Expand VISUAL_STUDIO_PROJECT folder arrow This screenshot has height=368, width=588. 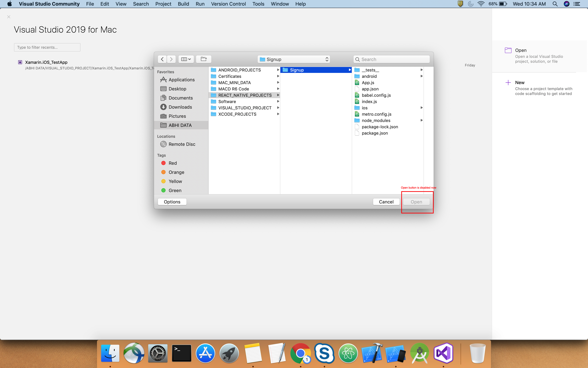pyautogui.click(x=278, y=108)
